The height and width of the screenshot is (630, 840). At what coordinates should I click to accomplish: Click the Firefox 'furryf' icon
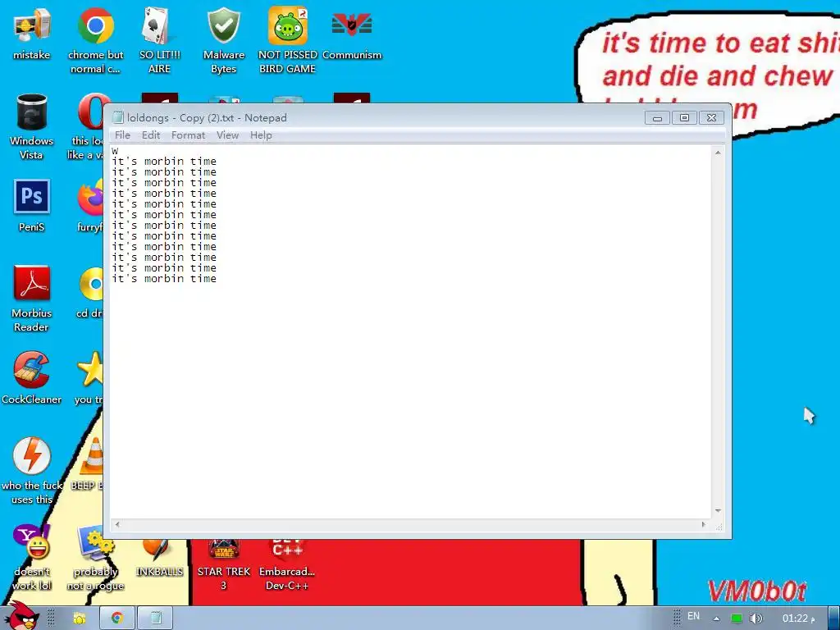(x=90, y=206)
